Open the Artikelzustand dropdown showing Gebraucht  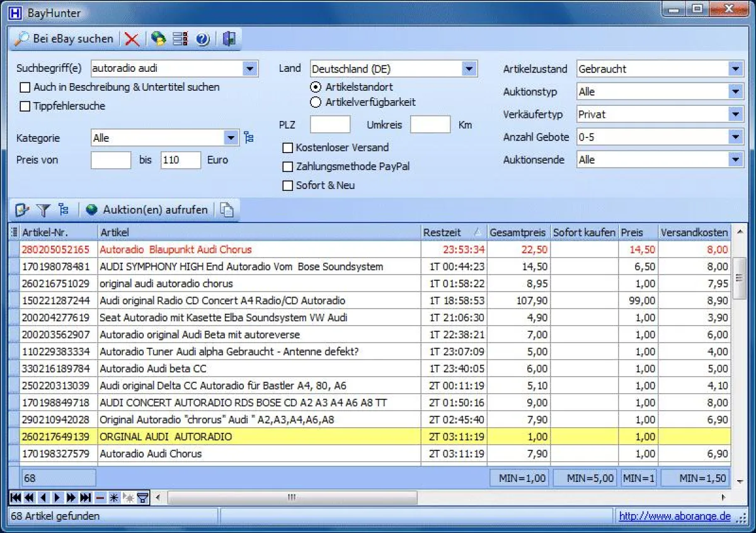(x=736, y=69)
